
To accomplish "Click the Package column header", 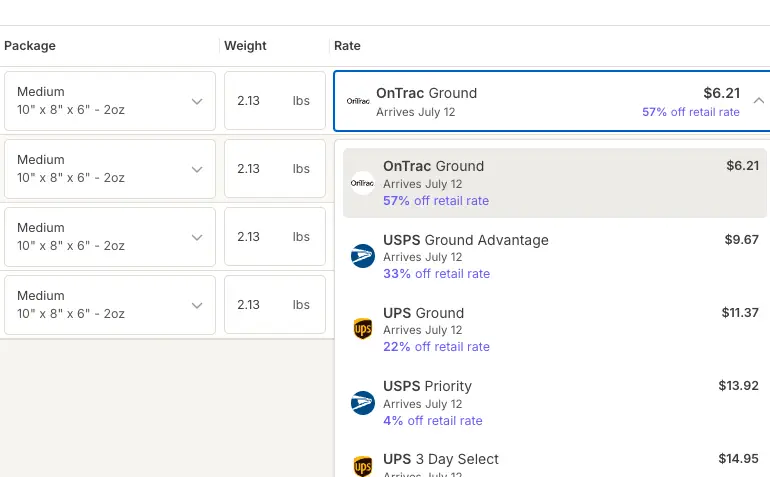I will tap(30, 46).
